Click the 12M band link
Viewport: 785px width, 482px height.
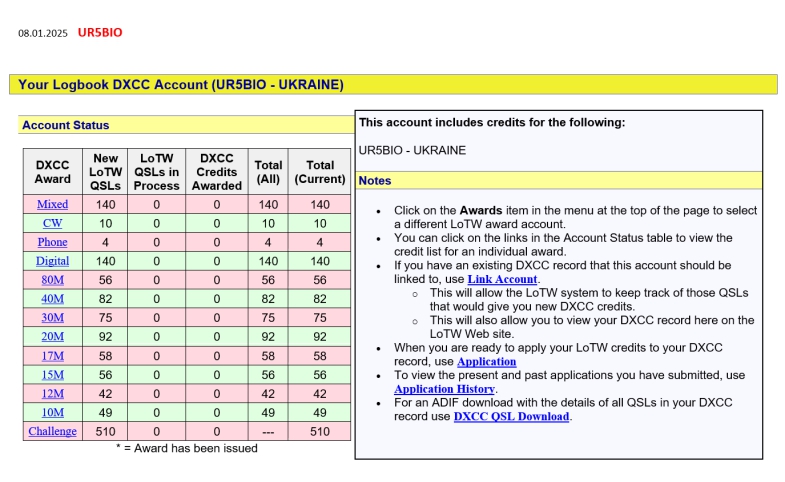click(52, 394)
